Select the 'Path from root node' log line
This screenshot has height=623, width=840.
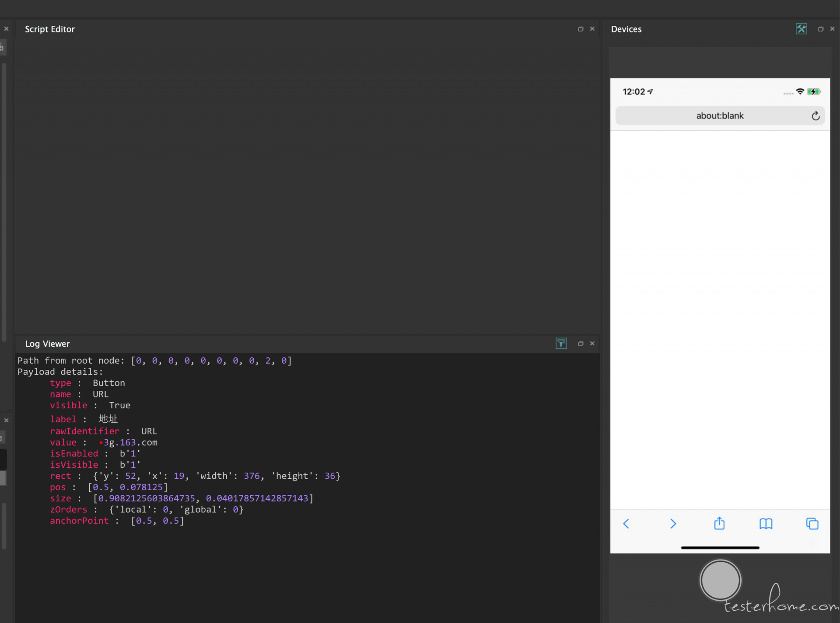coord(154,361)
